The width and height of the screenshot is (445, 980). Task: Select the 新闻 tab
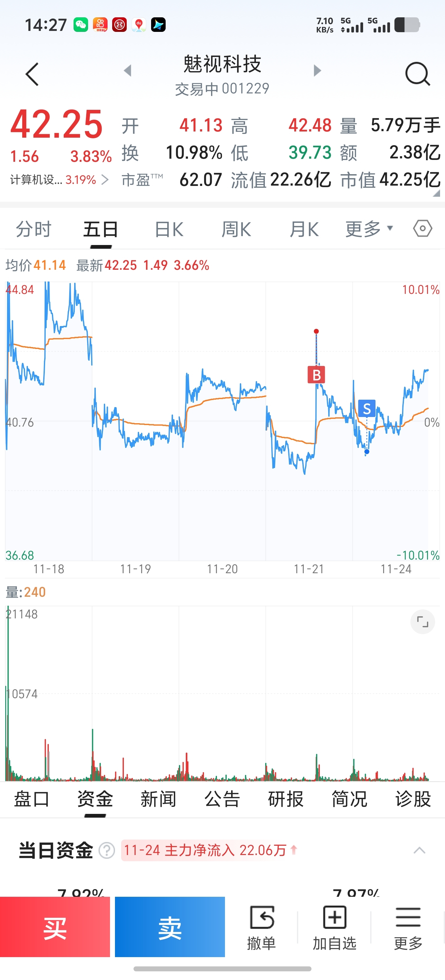[159, 799]
